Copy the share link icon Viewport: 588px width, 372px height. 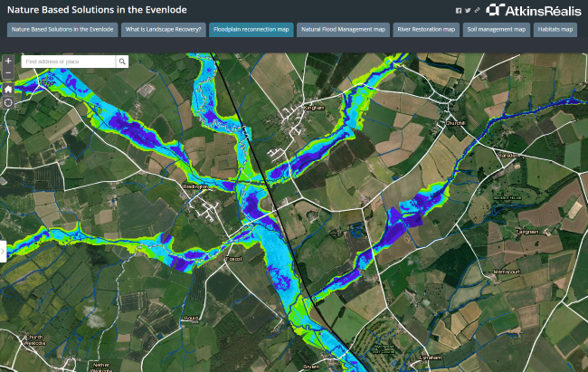pos(477,10)
